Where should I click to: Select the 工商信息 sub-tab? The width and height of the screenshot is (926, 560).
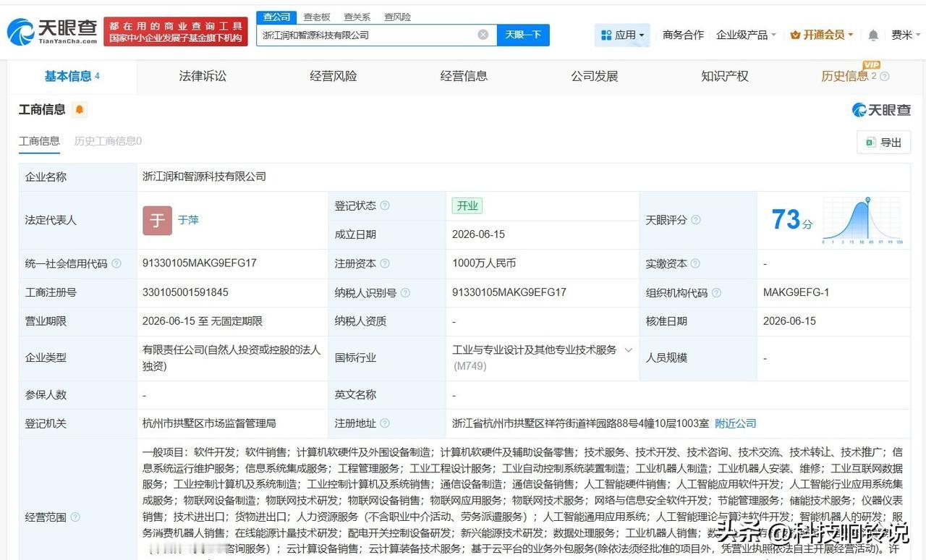[39, 141]
